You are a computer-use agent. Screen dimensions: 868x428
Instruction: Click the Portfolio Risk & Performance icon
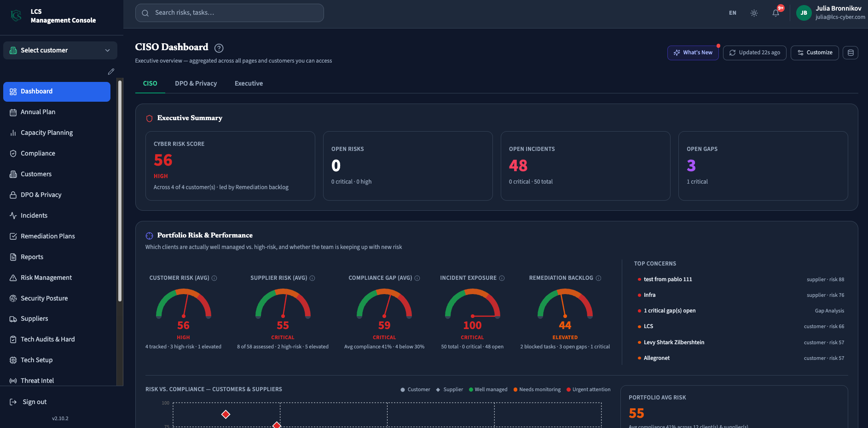(149, 236)
